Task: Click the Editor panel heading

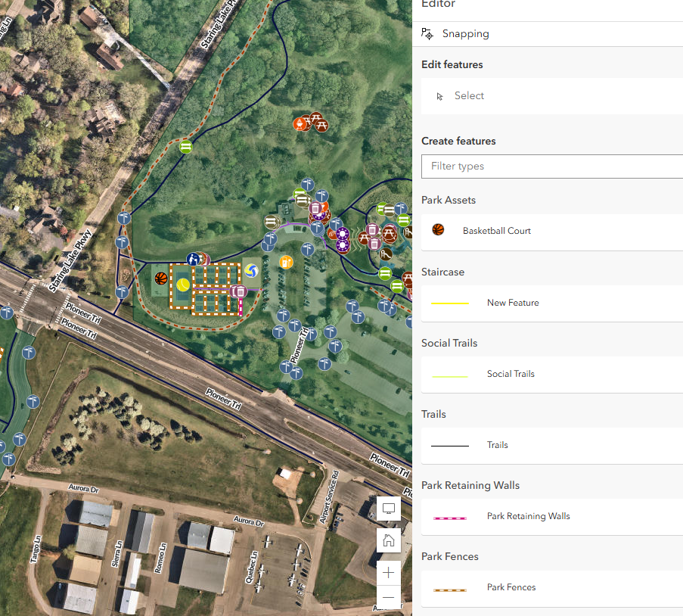Action: [x=437, y=5]
